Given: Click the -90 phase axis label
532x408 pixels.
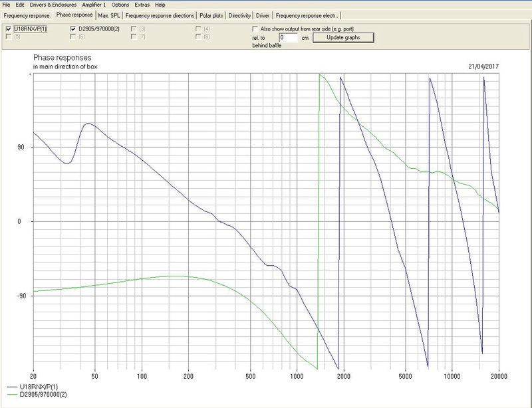Looking at the screenshot, I should click(21, 296).
